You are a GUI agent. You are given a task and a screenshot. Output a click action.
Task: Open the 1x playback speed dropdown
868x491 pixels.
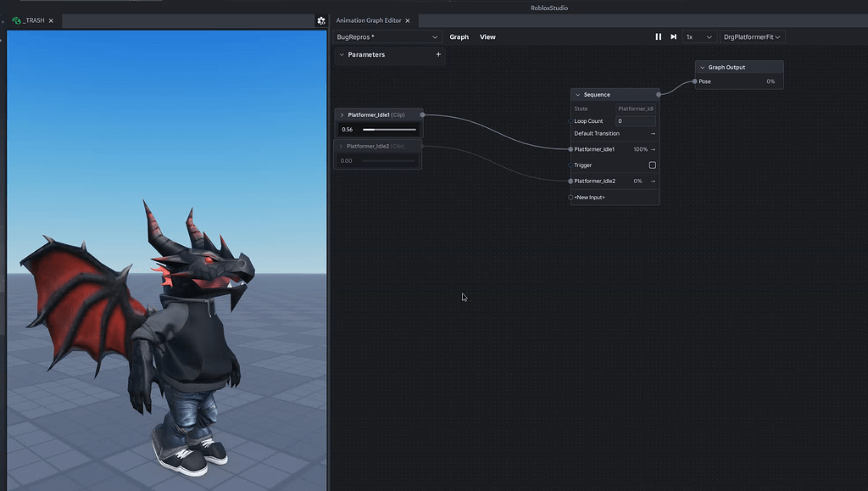[699, 37]
